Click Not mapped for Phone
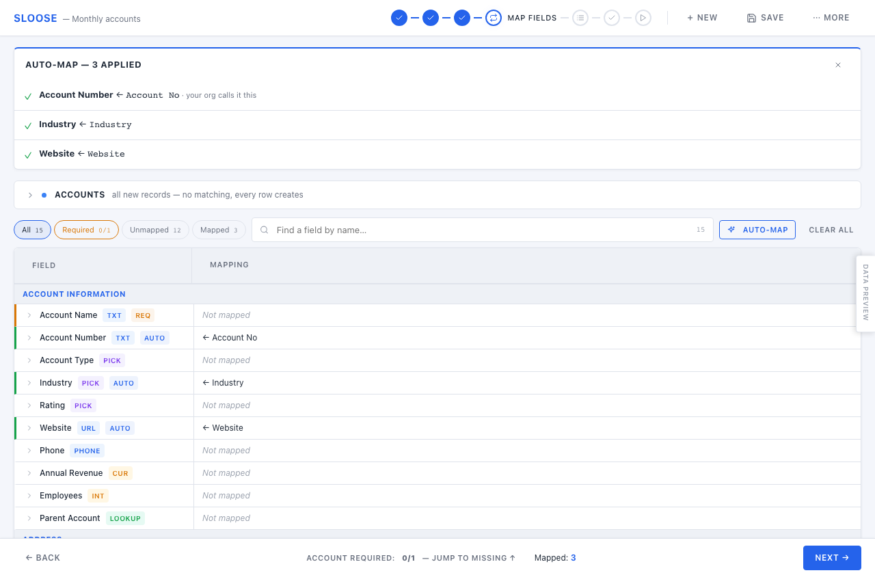Viewport: 875px width, 588px height. tap(226, 451)
